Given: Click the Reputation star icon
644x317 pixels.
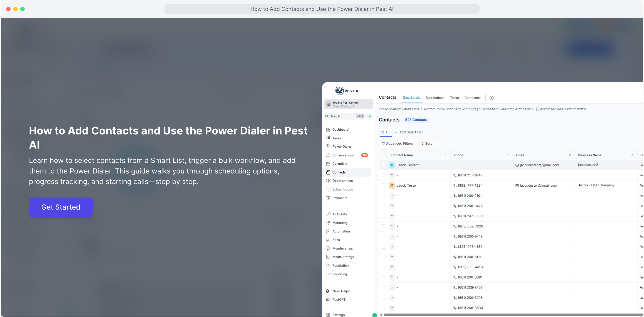Looking at the screenshot, I should click(328, 266).
